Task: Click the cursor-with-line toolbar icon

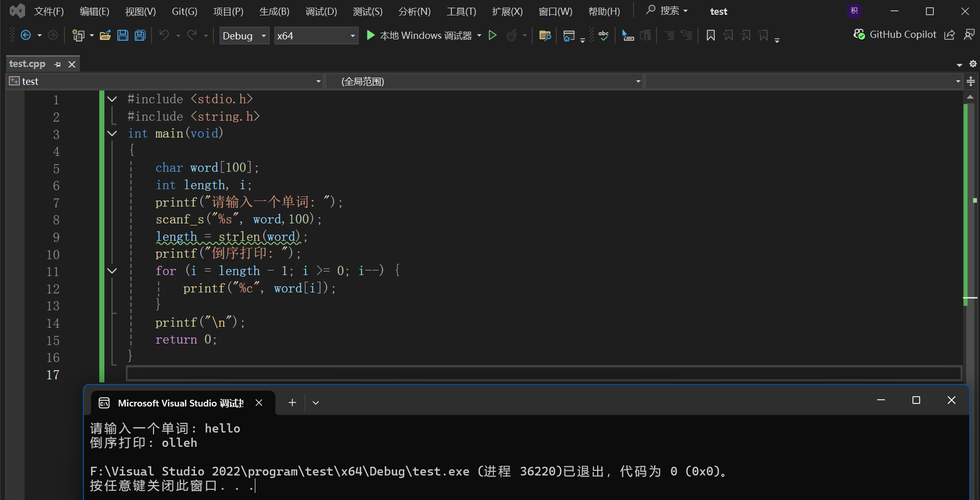Action: click(x=628, y=35)
